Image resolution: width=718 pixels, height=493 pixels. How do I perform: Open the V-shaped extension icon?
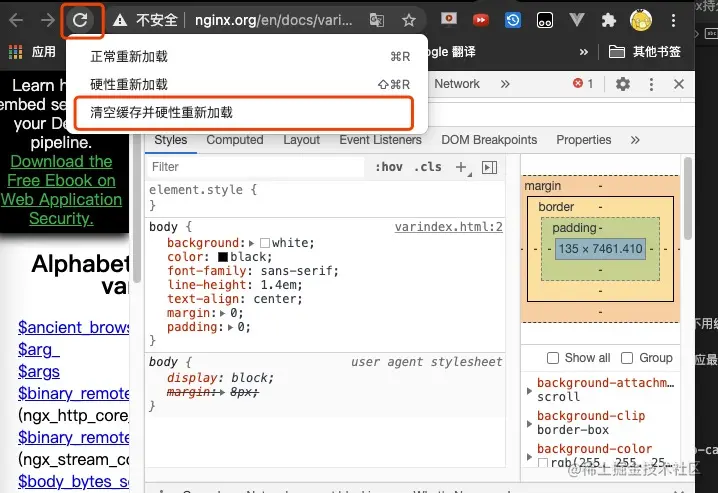(x=577, y=20)
